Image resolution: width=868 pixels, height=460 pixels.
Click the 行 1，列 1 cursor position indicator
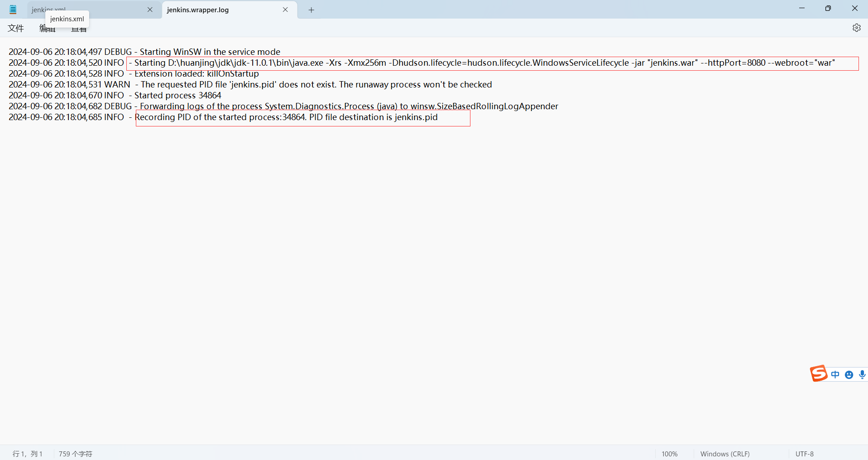[x=28, y=454]
